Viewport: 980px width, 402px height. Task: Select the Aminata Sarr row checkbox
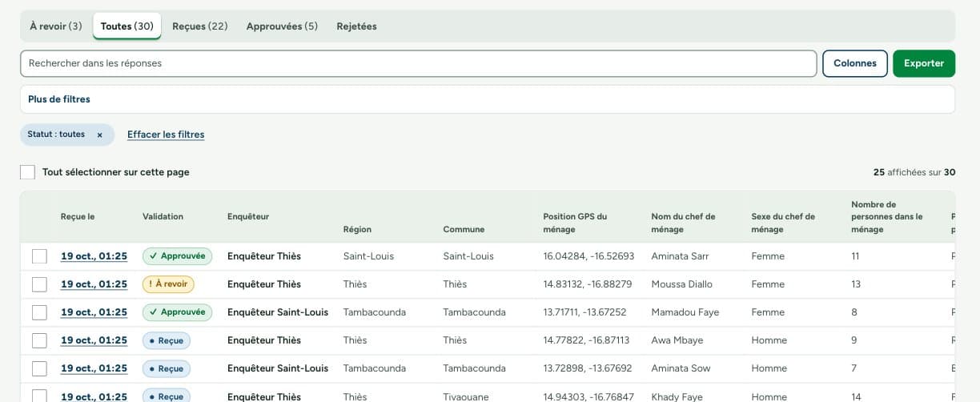pos(39,256)
